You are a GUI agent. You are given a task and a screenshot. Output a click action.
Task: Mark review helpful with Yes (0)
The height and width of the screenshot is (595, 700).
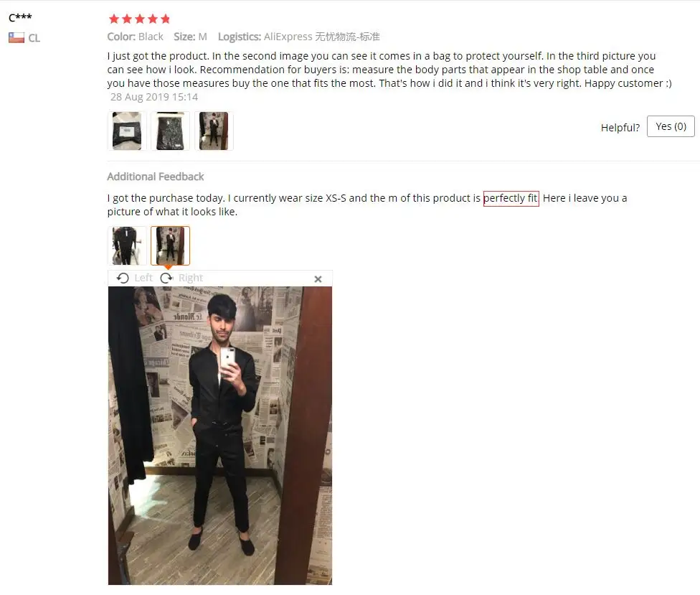[x=671, y=126]
